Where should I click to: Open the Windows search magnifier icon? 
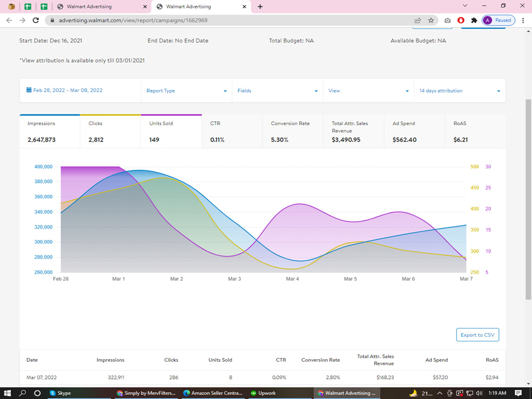pyautogui.click(x=22, y=393)
